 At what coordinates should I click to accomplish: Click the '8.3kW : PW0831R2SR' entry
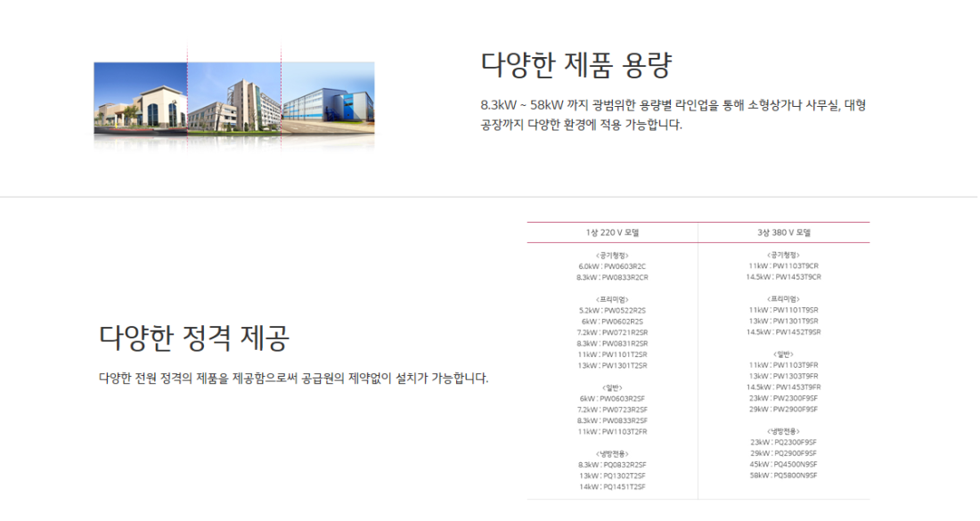click(613, 344)
